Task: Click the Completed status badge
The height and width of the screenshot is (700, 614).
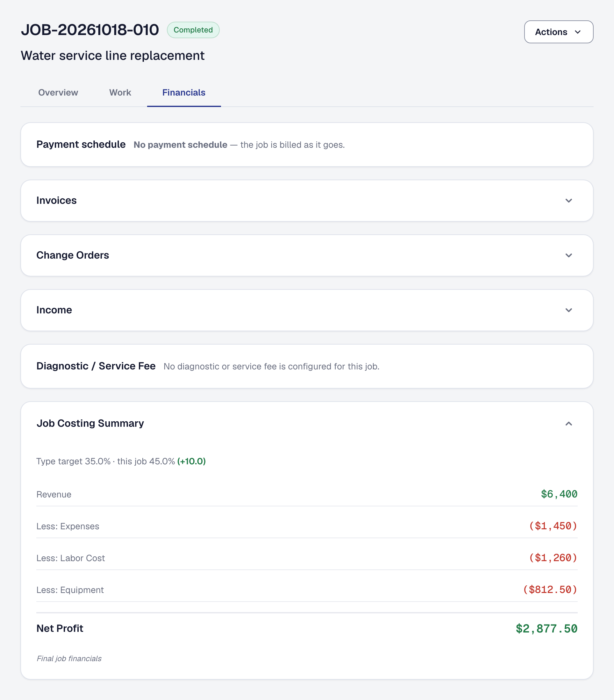Action: pyautogui.click(x=193, y=30)
